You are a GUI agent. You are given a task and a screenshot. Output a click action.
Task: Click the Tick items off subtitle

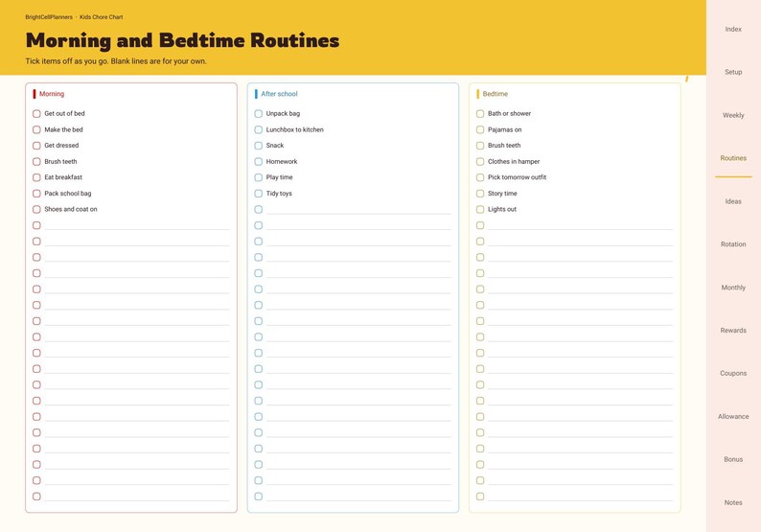[x=116, y=61]
